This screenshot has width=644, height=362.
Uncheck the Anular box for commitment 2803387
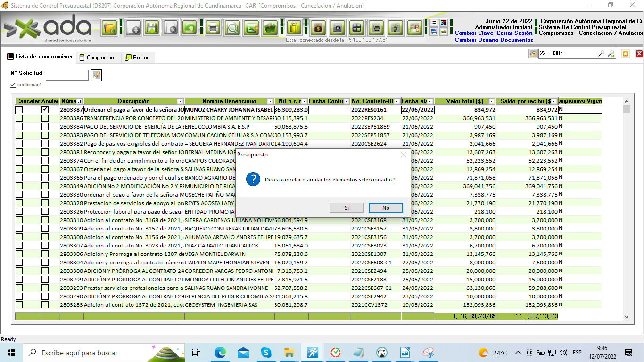(x=45, y=109)
